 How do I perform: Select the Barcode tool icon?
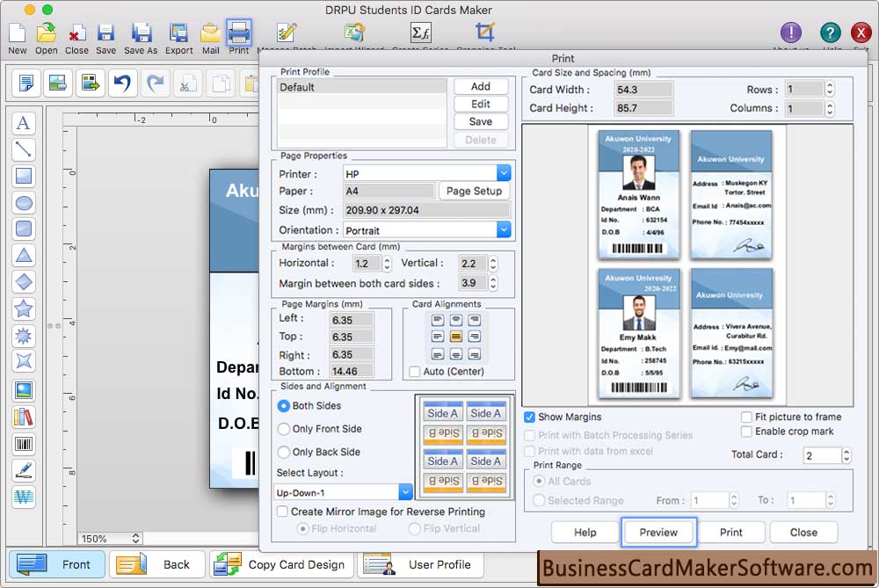pyautogui.click(x=24, y=445)
